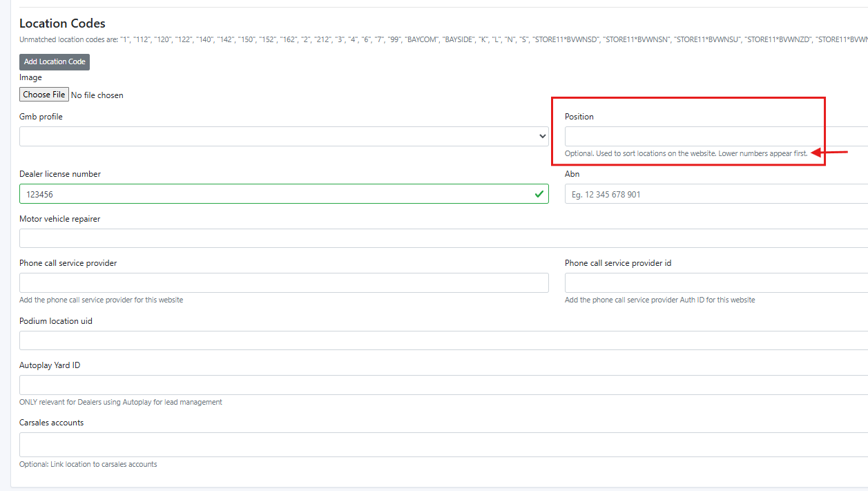
Task: Click the 'Add the phone call service provider for this website' hint
Action: 101,300
